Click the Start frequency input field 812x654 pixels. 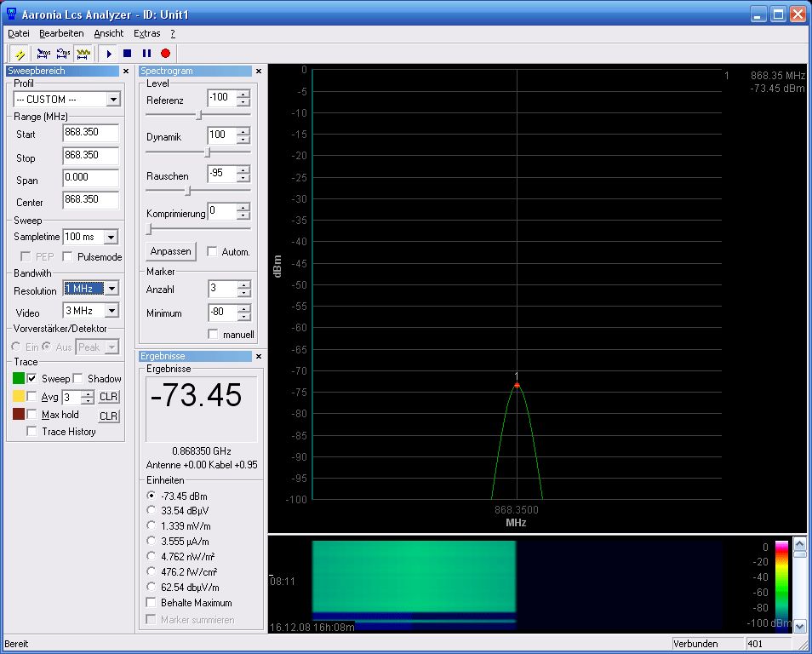(90, 133)
